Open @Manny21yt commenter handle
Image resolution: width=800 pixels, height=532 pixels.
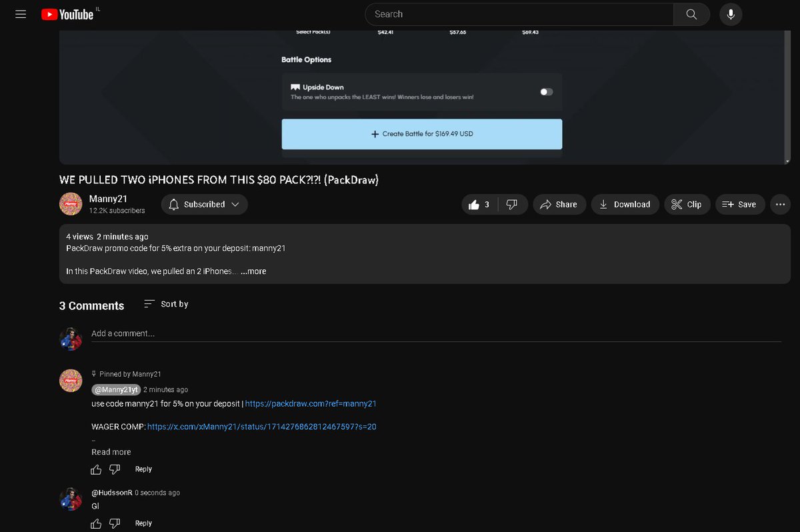(116, 390)
